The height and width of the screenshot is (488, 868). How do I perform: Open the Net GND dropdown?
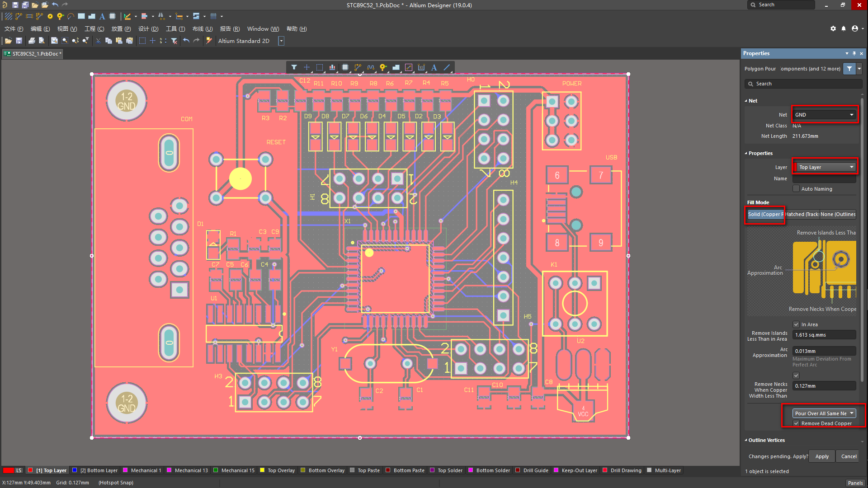[825, 115]
